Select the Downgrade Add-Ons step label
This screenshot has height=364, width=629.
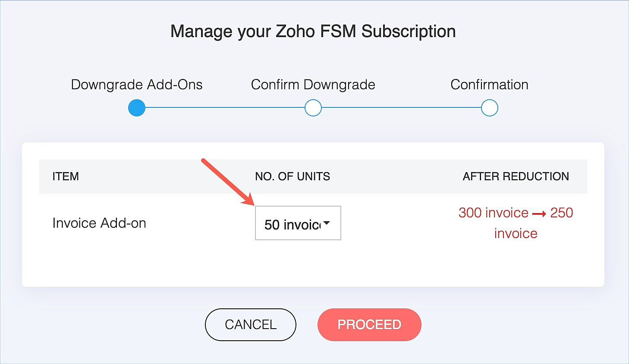coord(137,85)
